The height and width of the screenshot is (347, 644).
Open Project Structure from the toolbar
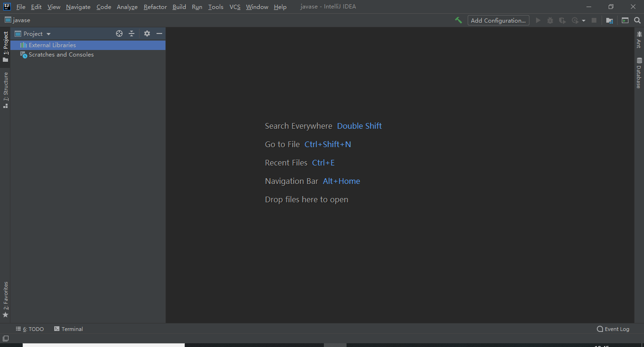pos(610,20)
